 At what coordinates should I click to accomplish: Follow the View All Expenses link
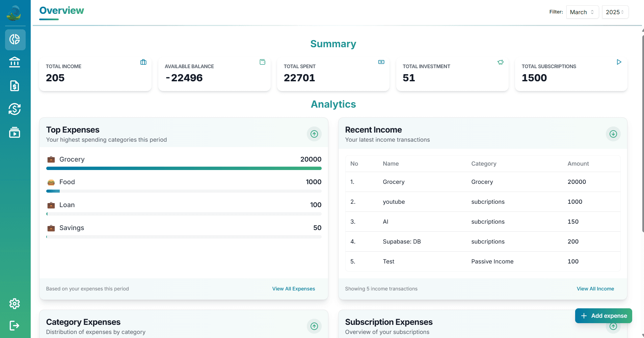tap(293, 289)
